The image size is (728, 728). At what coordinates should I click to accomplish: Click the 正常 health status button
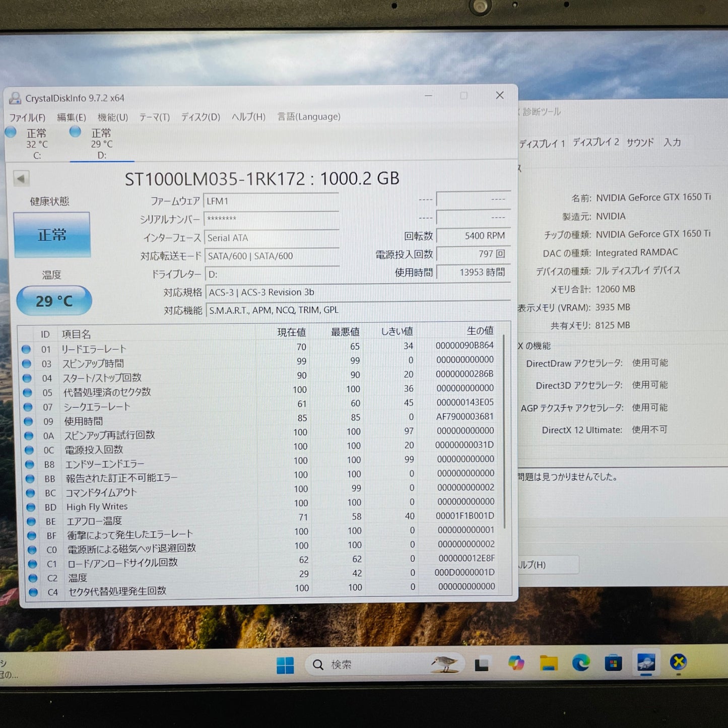click(x=52, y=234)
